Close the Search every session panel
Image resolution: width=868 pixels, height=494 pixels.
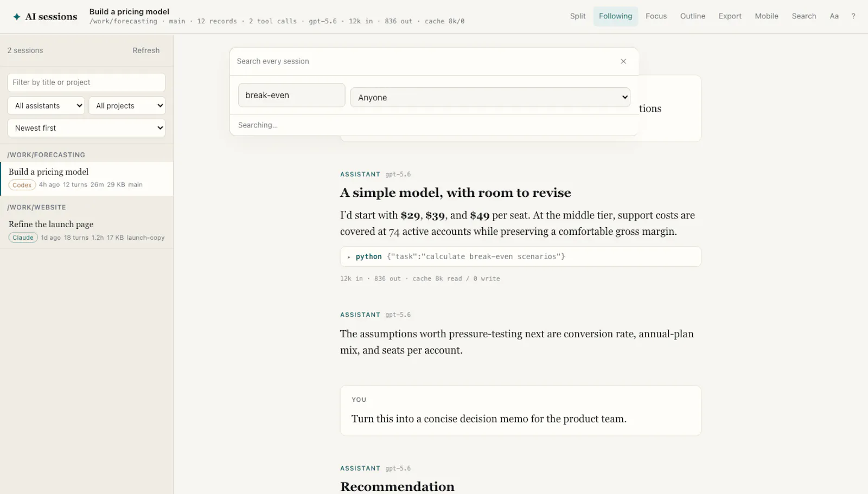point(623,61)
